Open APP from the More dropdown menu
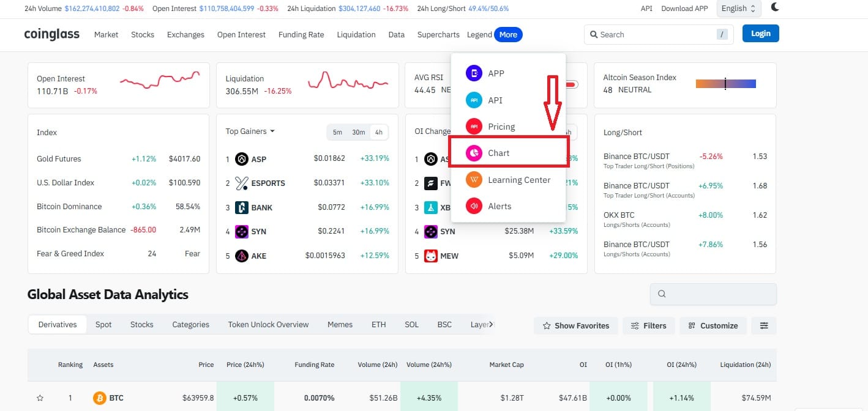This screenshot has height=411, width=868. [508, 73]
